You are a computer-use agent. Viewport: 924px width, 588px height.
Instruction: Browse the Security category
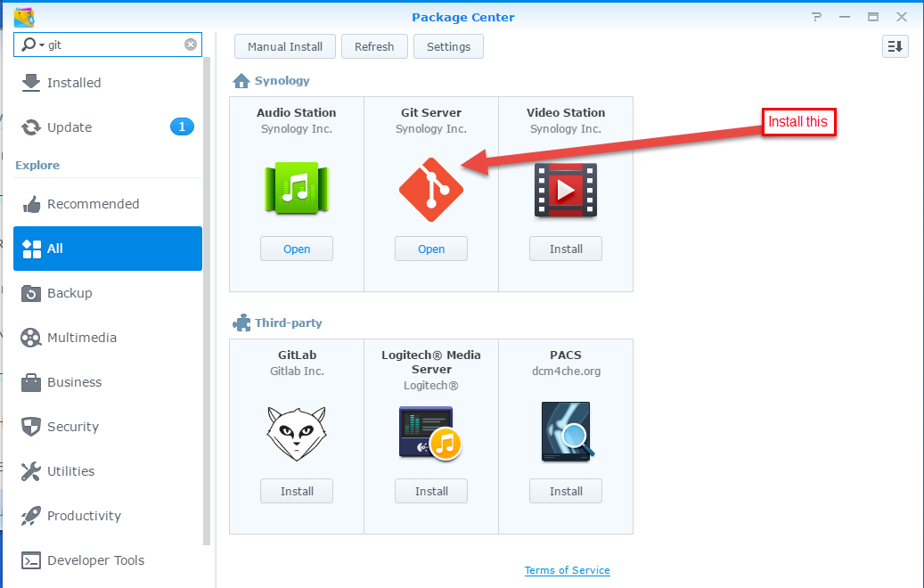(x=108, y=427)
